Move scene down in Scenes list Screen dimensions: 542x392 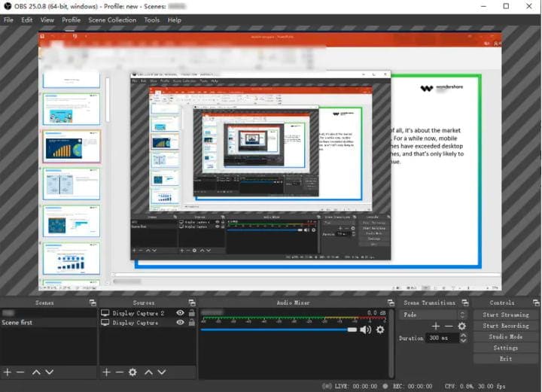50,372
